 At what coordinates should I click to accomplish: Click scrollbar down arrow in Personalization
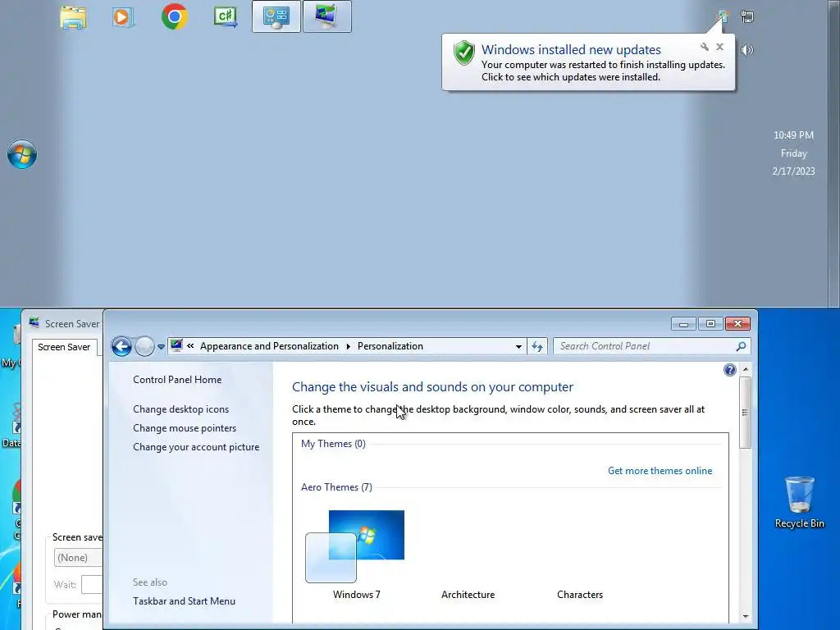coord(745,616)
